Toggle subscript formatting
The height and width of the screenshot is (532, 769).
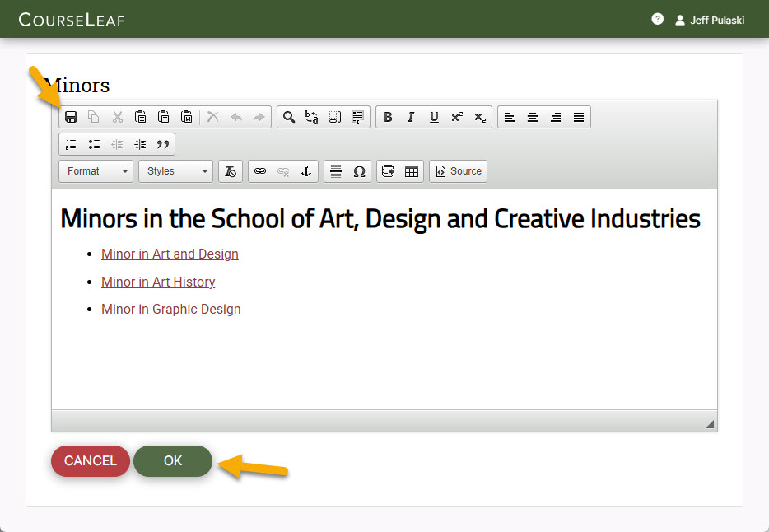click(x=480, y=117)
